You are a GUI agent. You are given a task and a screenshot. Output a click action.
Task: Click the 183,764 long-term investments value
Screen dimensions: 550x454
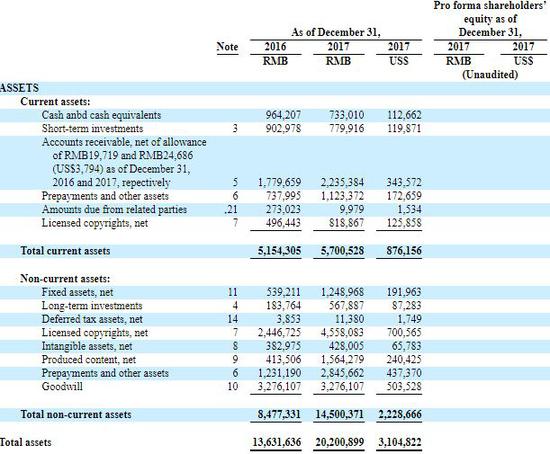[x=283, y=306]
